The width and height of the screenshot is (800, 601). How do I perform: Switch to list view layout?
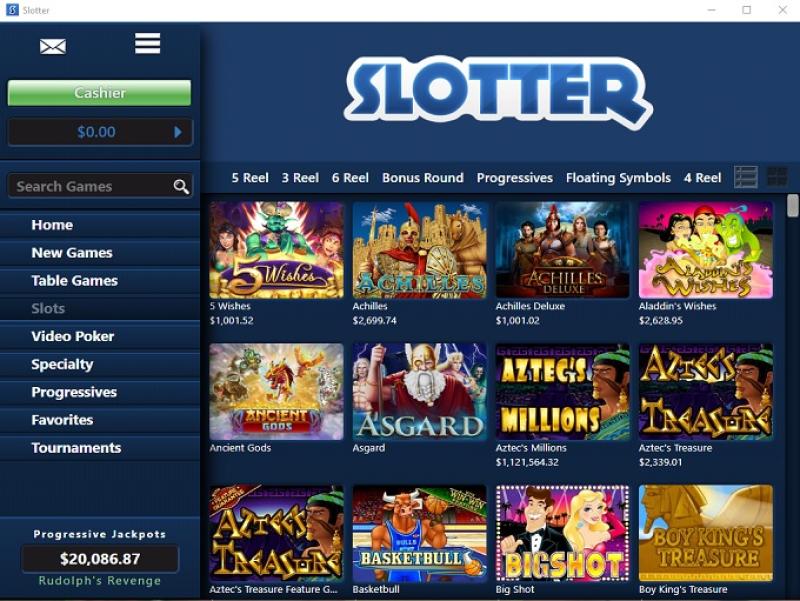[745, 178]
